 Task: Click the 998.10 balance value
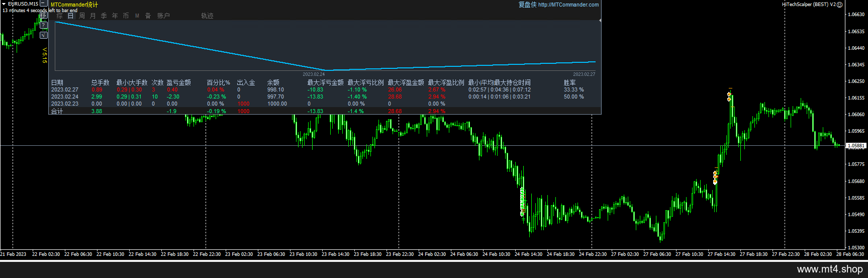click(x=275, y=89)
